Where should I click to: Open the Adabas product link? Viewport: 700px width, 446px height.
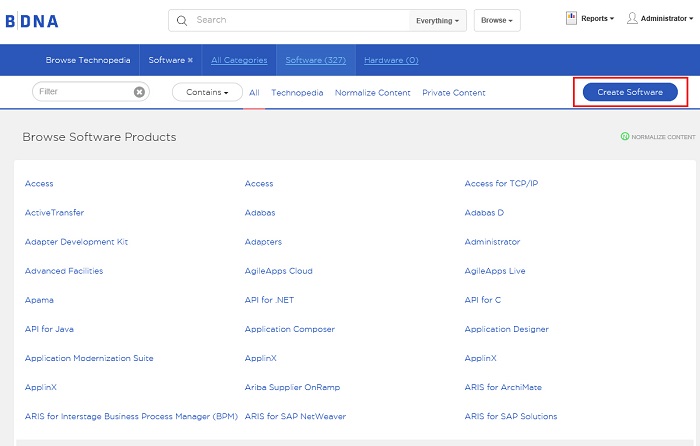(x=260, y=213)
